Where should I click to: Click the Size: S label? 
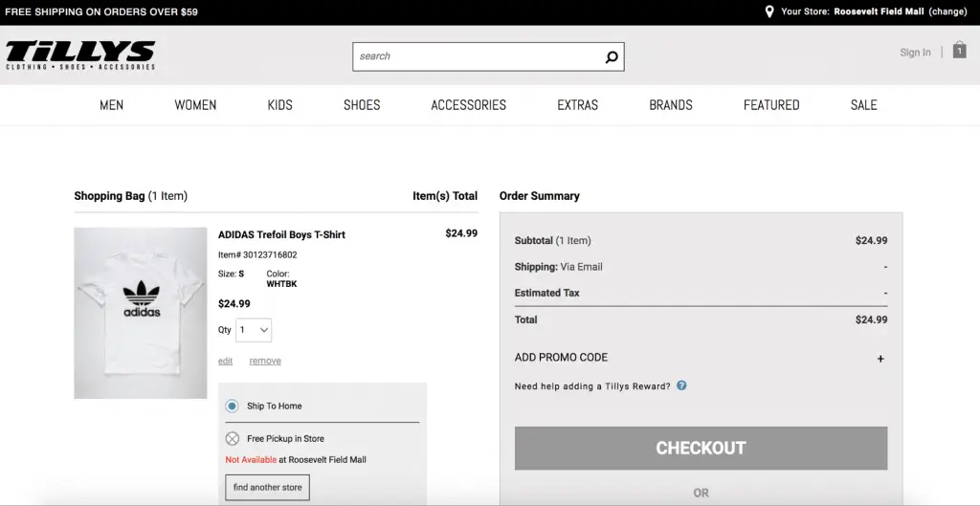(231, 274)
